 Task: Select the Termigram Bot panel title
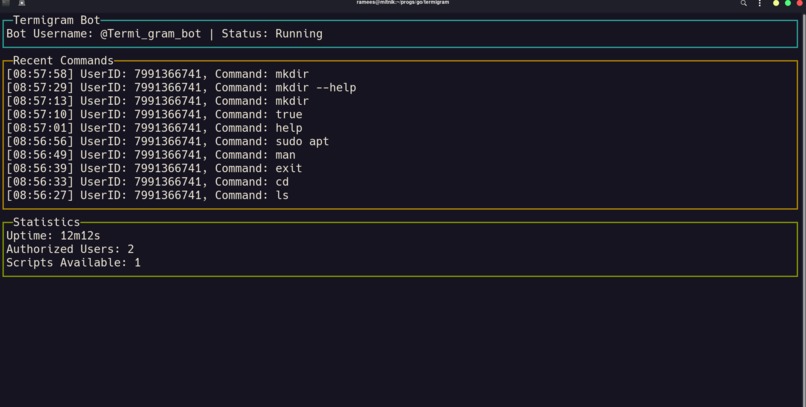click(57, 20)
